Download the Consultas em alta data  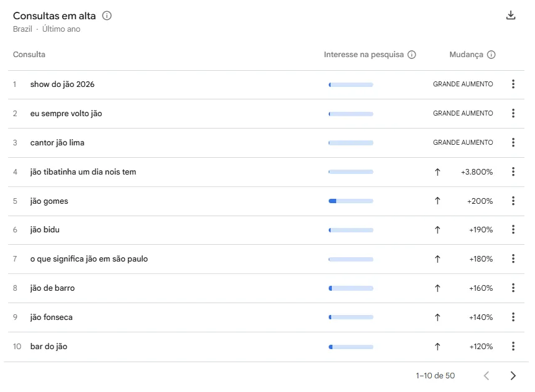tap(510, 16)
